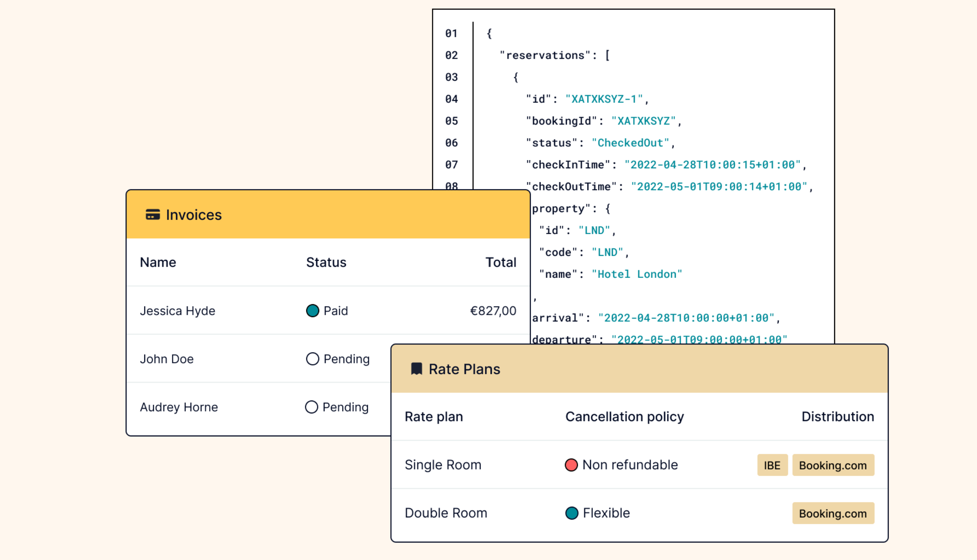This screenshot has height=560, width=977.
Task: Click the Total column header
Action: coord(500,262)
